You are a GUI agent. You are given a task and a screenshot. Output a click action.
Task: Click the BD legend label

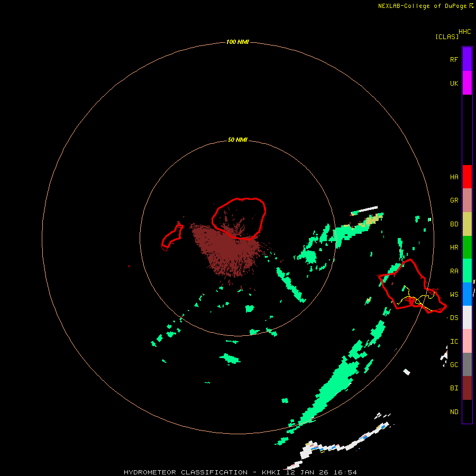[x=454, y=224]
